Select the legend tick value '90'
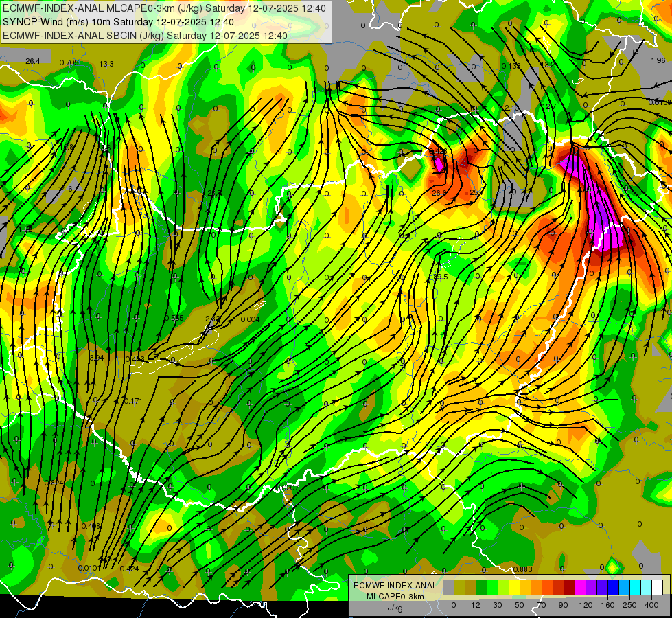The width and height of the screenshot is (672, 618). 563,605
